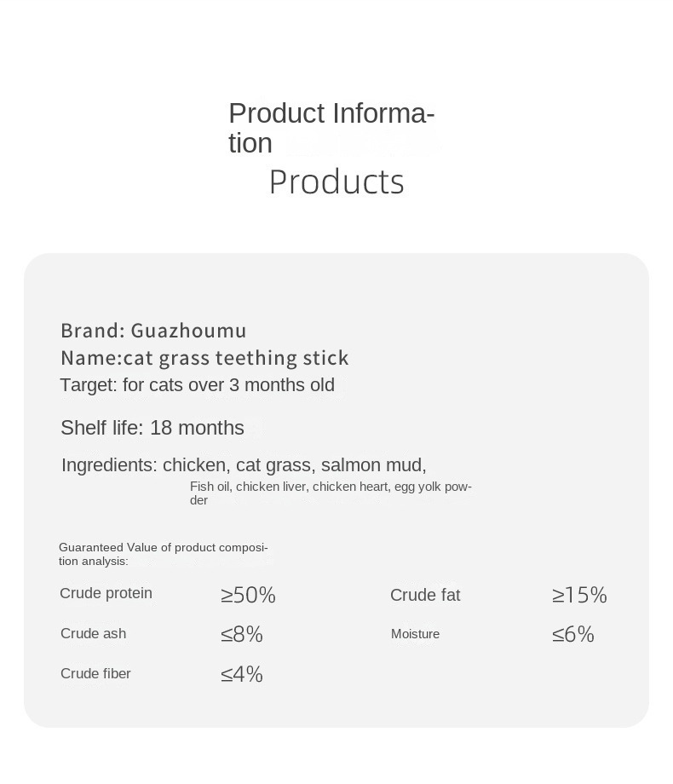
Task: Click the 'Shelf life: 18 months' text
Action: point(152,428)
